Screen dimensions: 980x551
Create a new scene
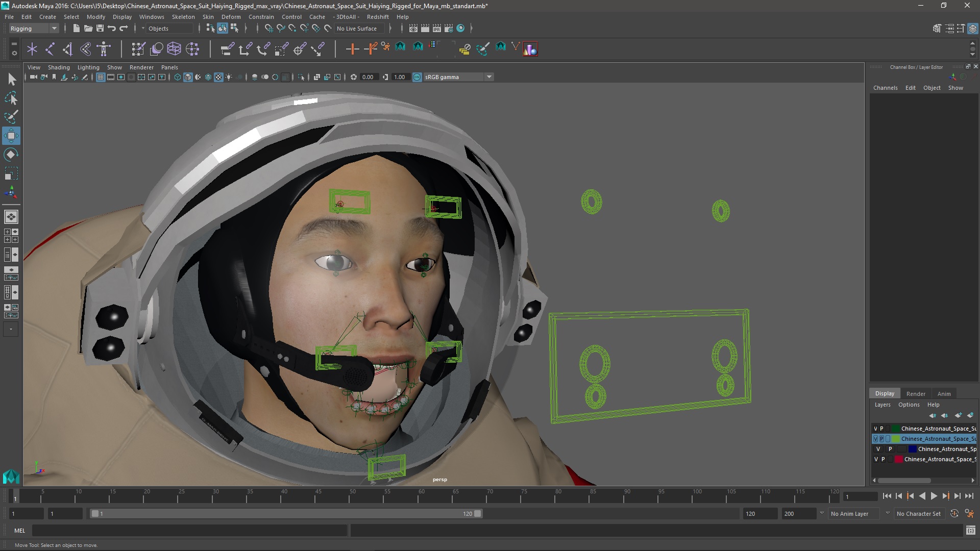point(76,29)
